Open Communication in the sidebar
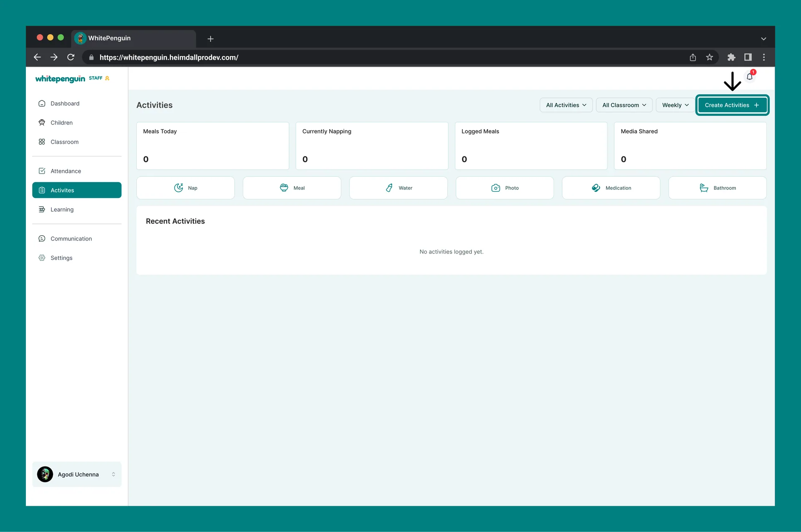Screen dimensions: 801x532 (77, 238)
